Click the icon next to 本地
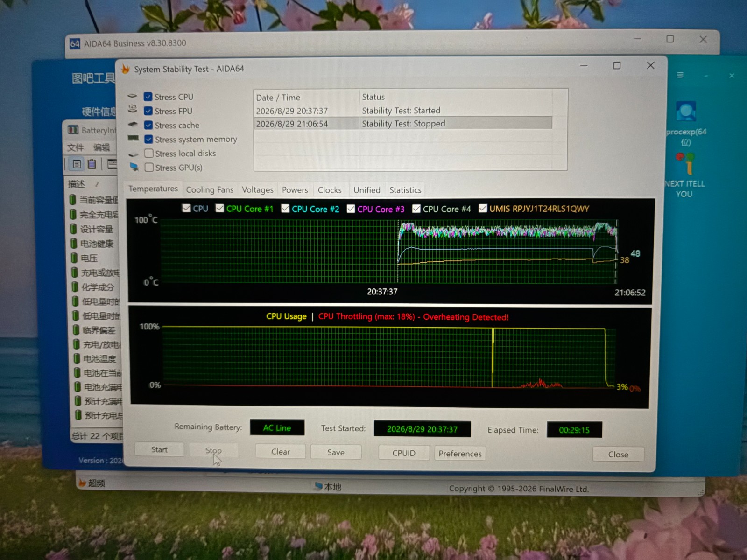 tap(318, 486)
